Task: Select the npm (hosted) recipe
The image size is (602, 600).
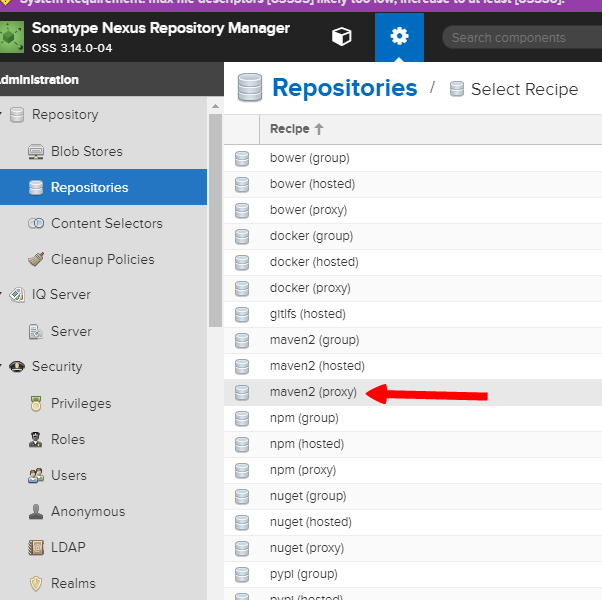Action: point(413,445)
